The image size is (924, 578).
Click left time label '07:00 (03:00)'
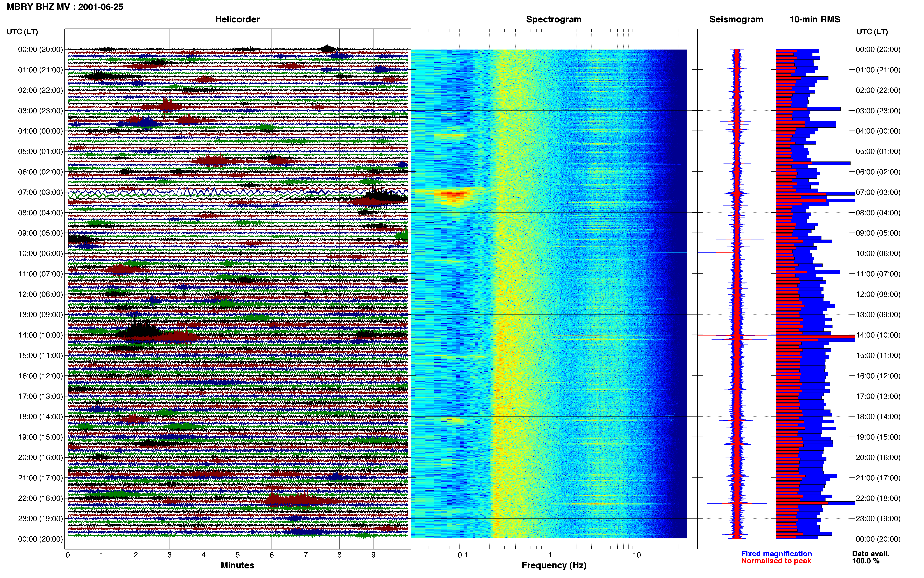(41, 192)
